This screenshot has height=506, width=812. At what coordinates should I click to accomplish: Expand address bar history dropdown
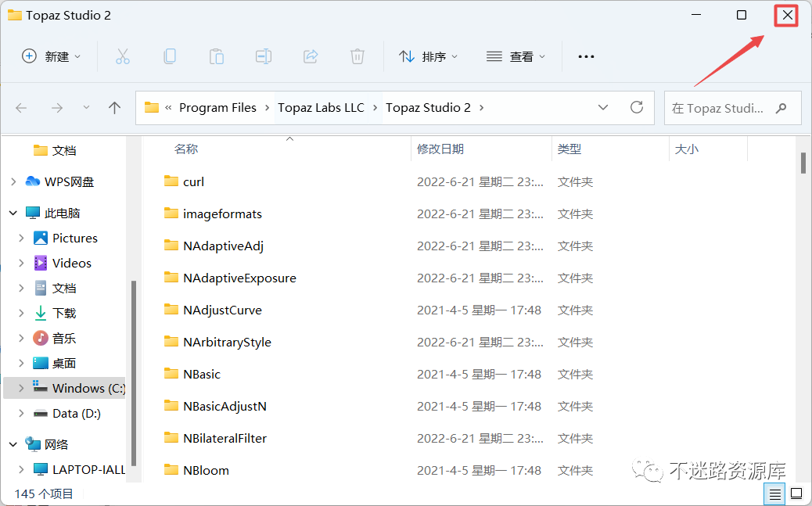[x=603, y=108]
